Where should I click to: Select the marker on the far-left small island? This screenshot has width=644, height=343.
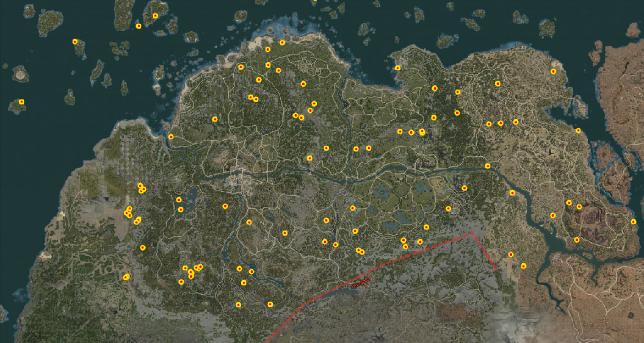(x=21, y=101)
